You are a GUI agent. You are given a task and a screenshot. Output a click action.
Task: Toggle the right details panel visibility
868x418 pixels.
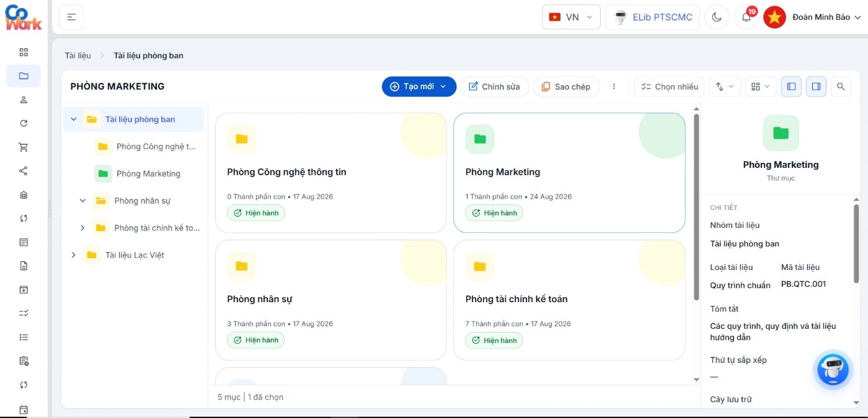click(x=816, y=87)
